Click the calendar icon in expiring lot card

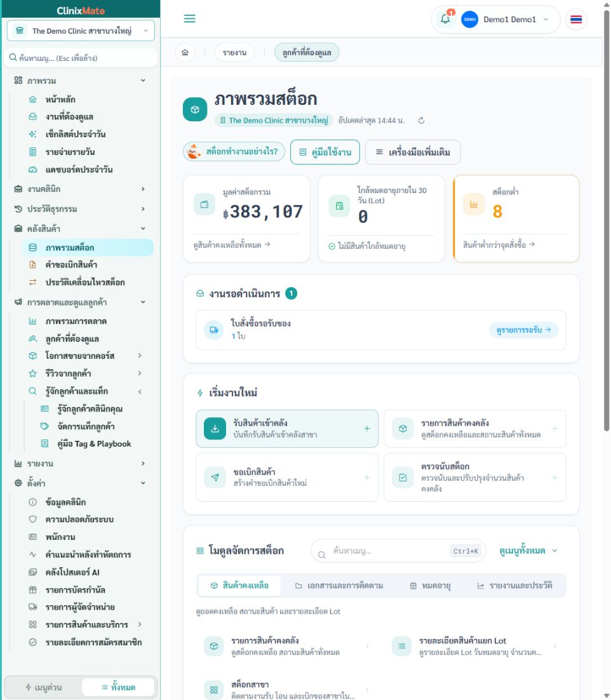(340, 206)
